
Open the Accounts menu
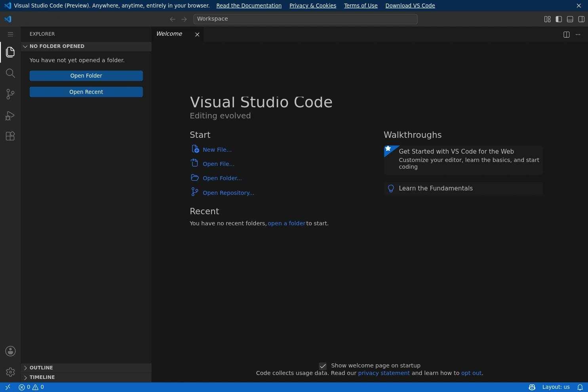point(10,351)
